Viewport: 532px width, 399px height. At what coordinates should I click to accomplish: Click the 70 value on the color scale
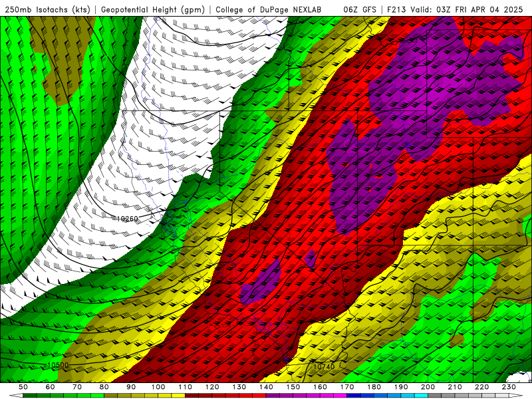pos(77,387)
